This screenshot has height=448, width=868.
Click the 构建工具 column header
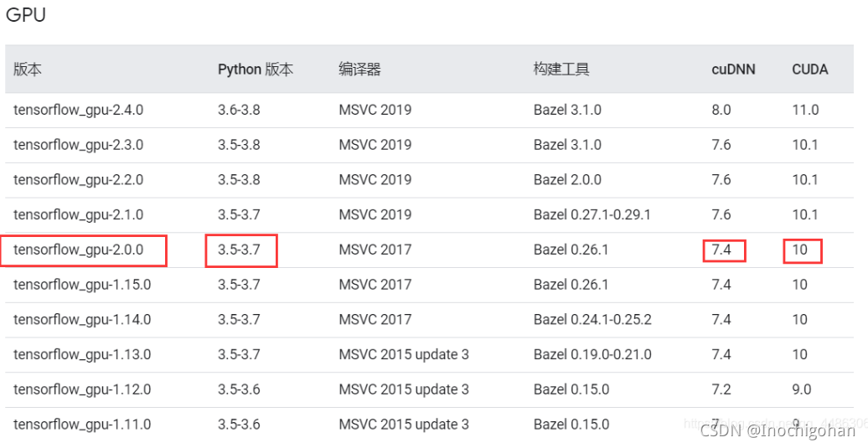(x=561, y=70)
